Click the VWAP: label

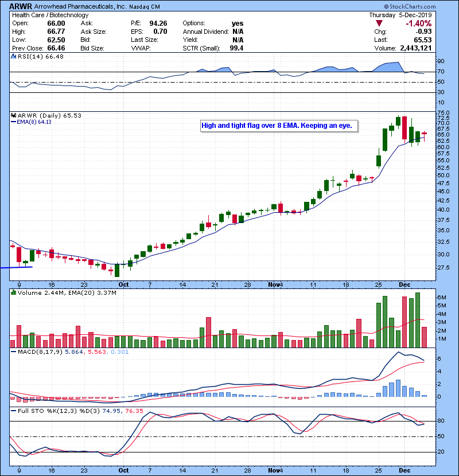[141, 48]
